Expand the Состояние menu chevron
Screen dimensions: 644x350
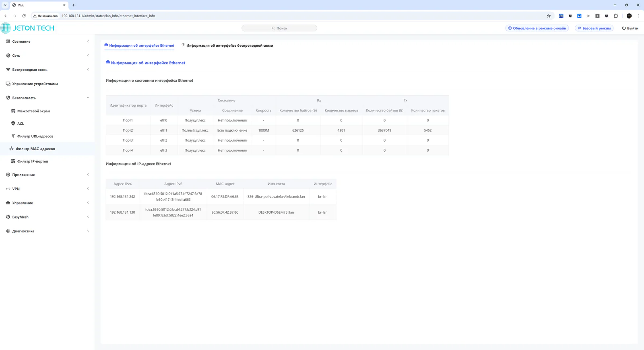click(x=88, y=41)
